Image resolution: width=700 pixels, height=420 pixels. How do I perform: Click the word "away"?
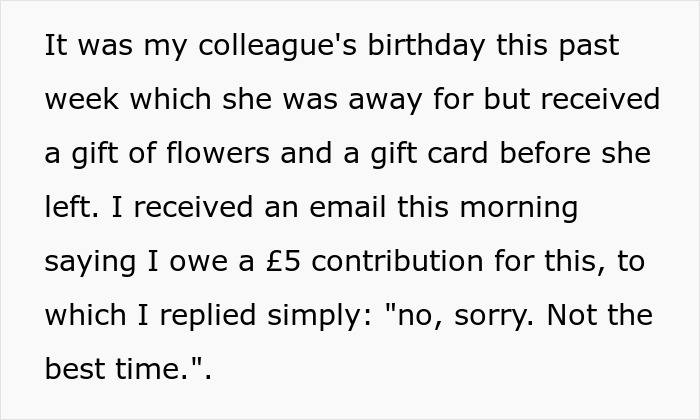click(x=385, y=101)
